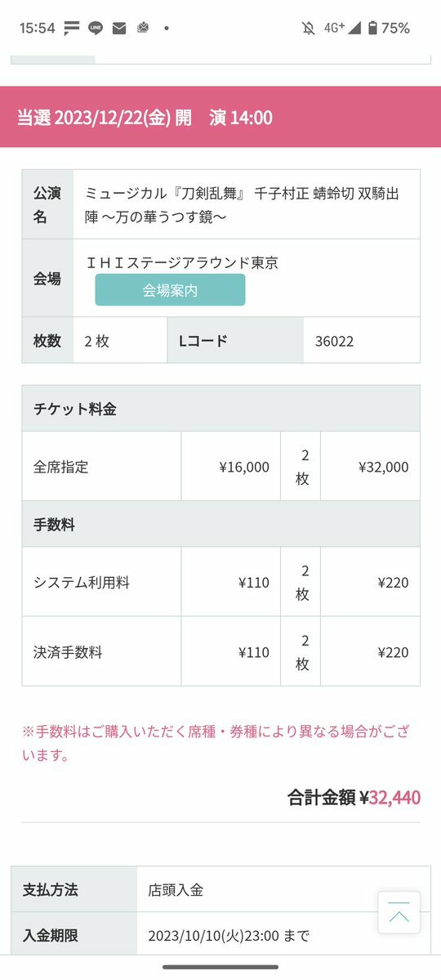Select the Lコード value 36022
The width and height of the screenshot is (441, 980).
pos(334,342)
